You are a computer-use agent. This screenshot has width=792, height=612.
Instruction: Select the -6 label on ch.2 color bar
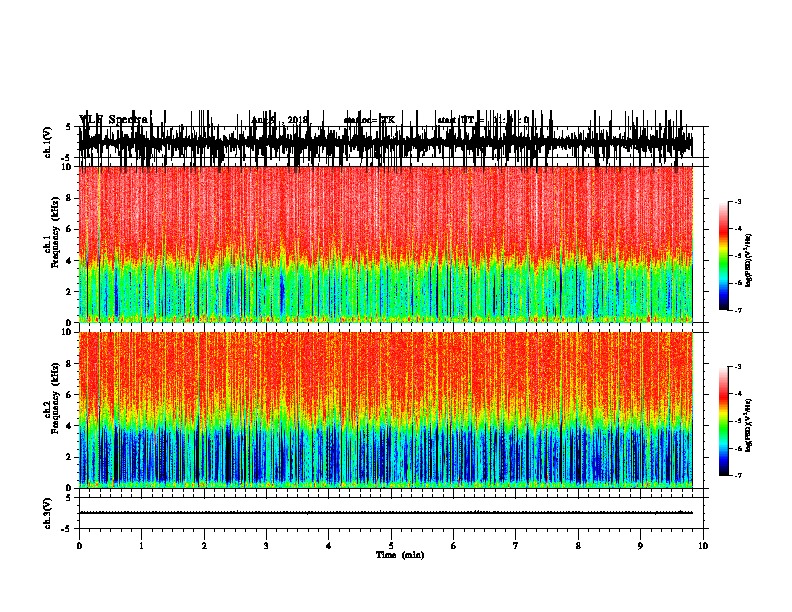(x=737, y=448)
